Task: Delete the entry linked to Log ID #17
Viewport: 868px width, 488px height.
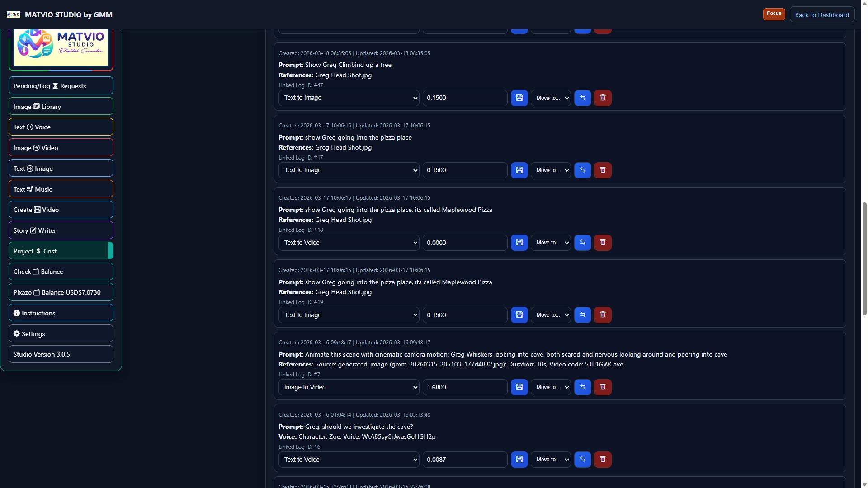Action: [x=603, y=170]
